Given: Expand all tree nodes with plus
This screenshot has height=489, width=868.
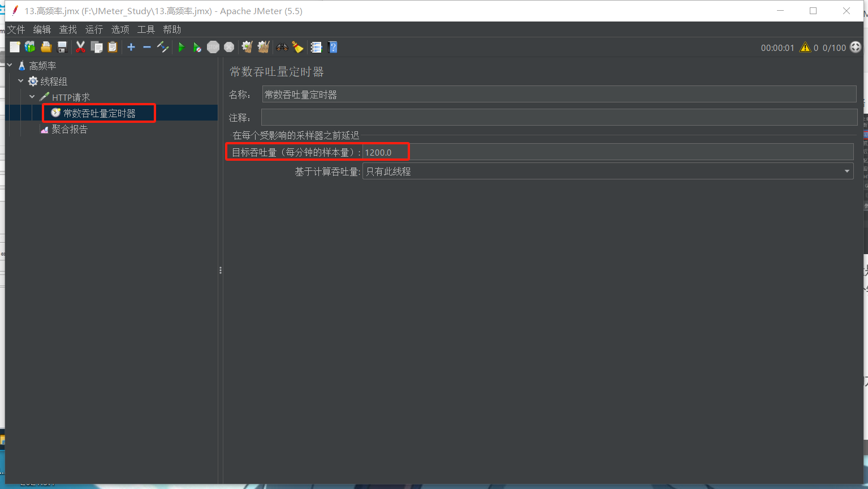Looking at the screenshot, I should [x=131, y=48].
